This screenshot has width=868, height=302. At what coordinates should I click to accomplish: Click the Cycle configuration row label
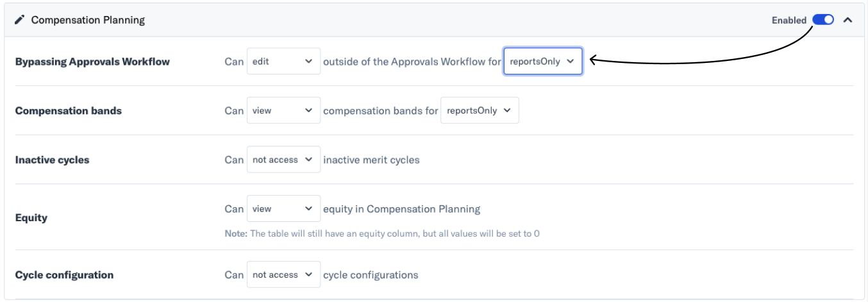(x=64, y=275)
